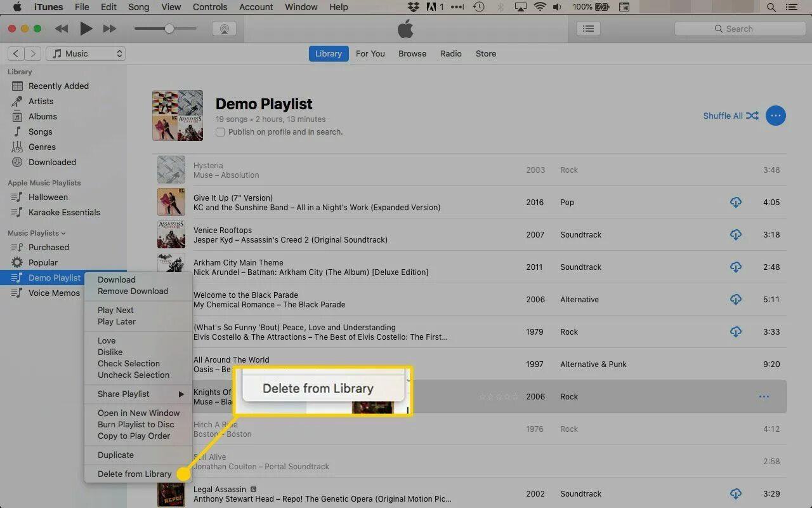Open the Apple menu
This screenshot has width=812, height=508.
click(17, 7)
